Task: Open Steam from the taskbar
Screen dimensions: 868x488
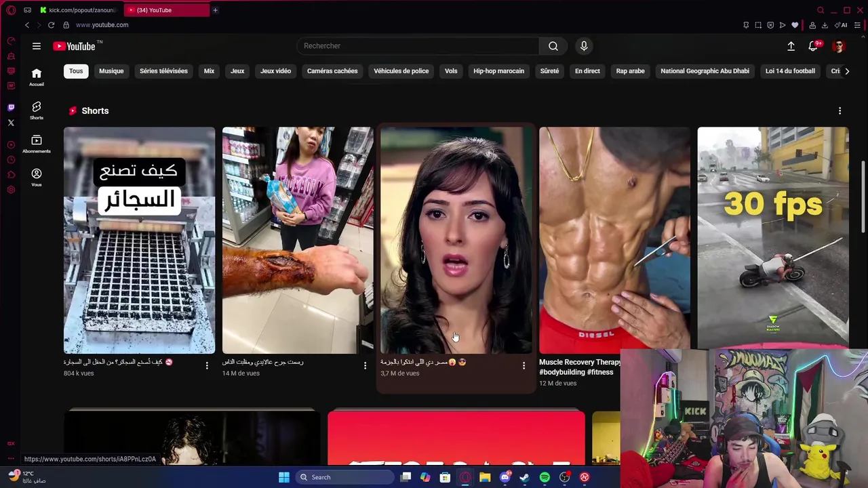Action: click(x=524, y=477)
